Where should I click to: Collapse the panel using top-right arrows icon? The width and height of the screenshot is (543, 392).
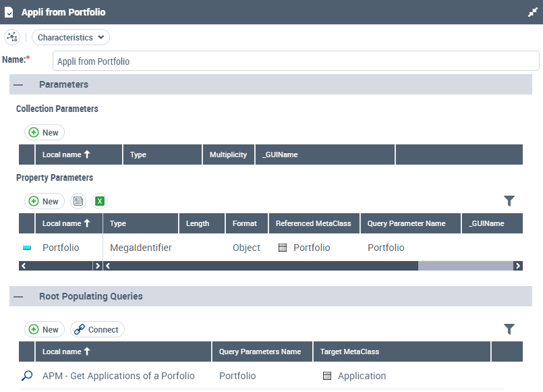pos(532,12)
